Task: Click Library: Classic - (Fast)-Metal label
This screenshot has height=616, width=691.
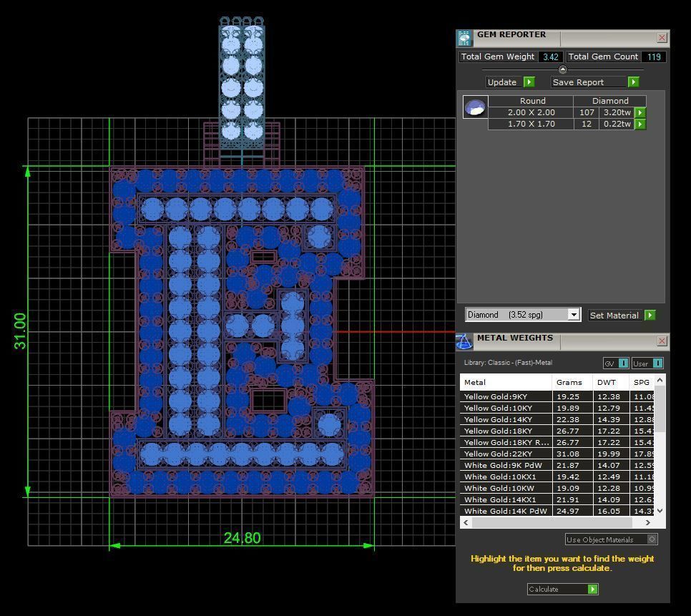Action: [x=508, y=363]
